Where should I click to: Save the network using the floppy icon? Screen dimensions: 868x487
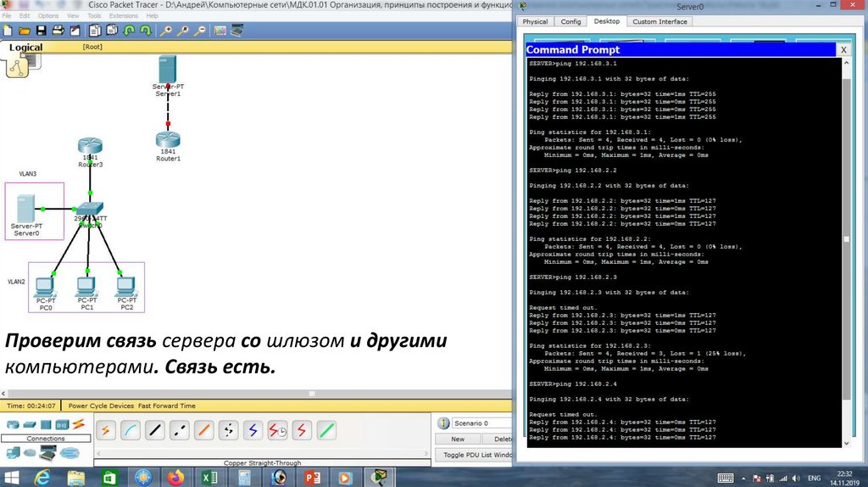(x=41, y=31)
